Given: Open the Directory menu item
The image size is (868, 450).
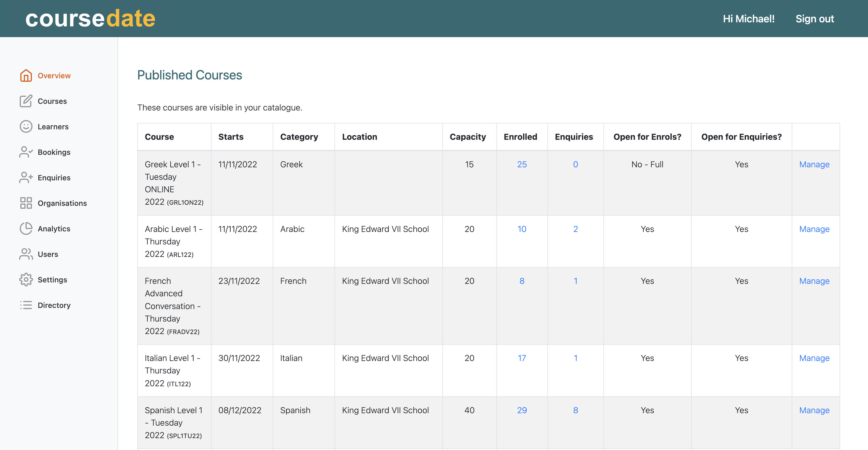Looking at the screenshot, I should [x=54, y=305].
